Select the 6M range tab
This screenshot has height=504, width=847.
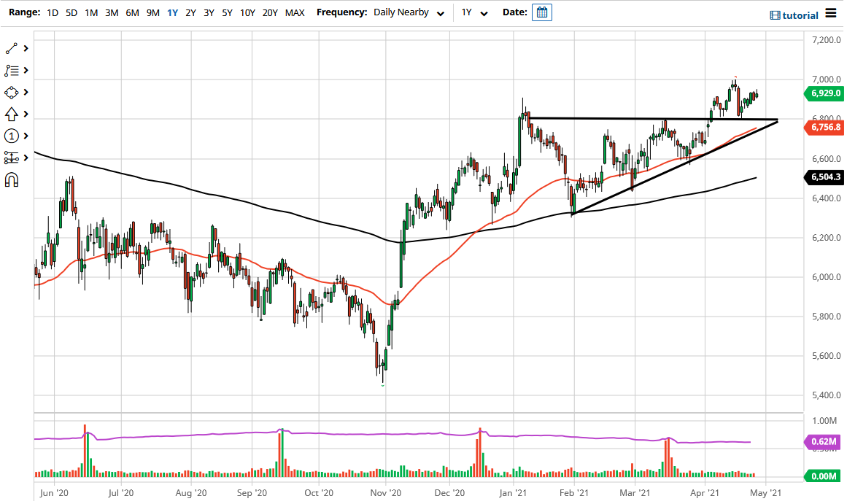(x=133, y=12)
